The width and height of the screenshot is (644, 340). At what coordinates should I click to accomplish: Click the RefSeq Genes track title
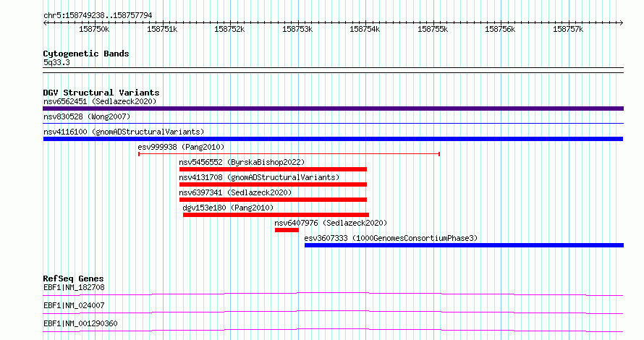click(x=73, y=279)
